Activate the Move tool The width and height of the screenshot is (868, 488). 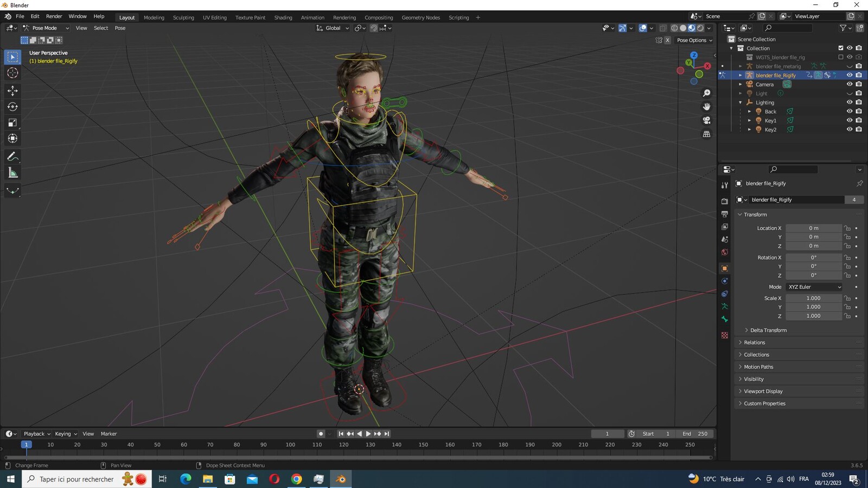coord(12,91)
